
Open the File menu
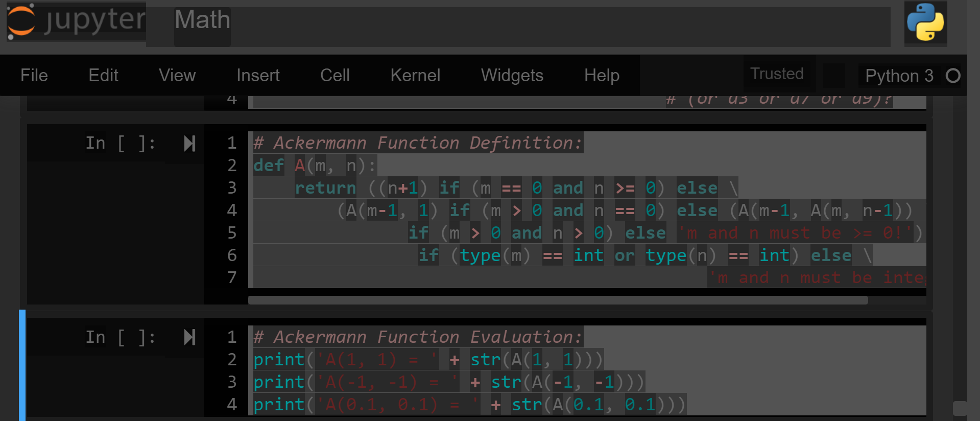click(34, 76)
